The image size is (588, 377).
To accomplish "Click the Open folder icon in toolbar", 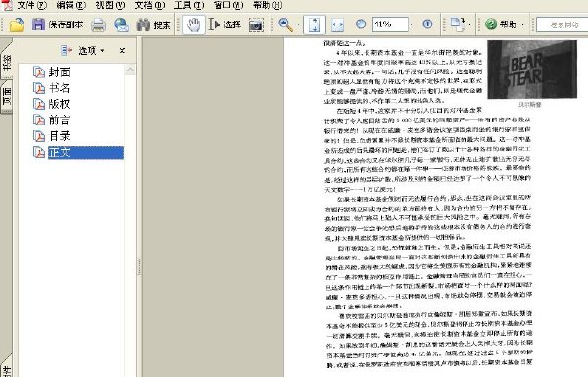I will [x=17, y=24].
